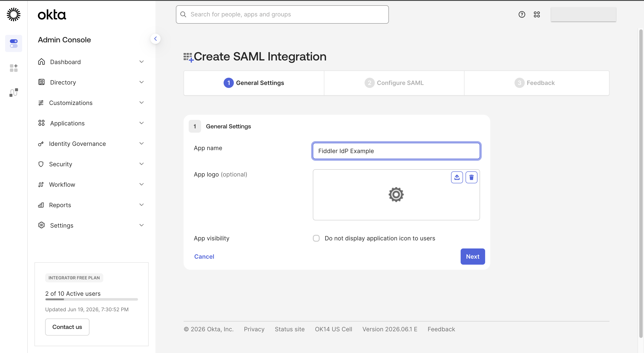This screenshot has width=644, height=353.
Task: Click the Security shield icon
Action: coord(41,164)
